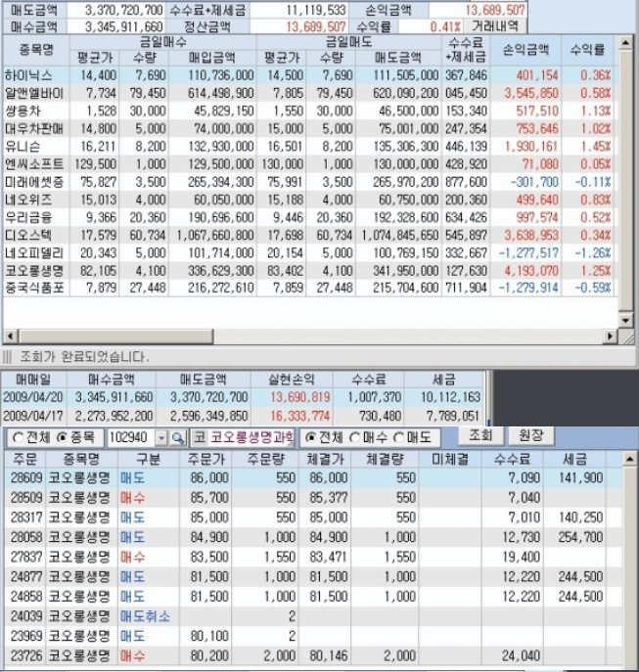Select the 네오위즈 row
This screenshot has width=639, height=672.
point(309,200)
